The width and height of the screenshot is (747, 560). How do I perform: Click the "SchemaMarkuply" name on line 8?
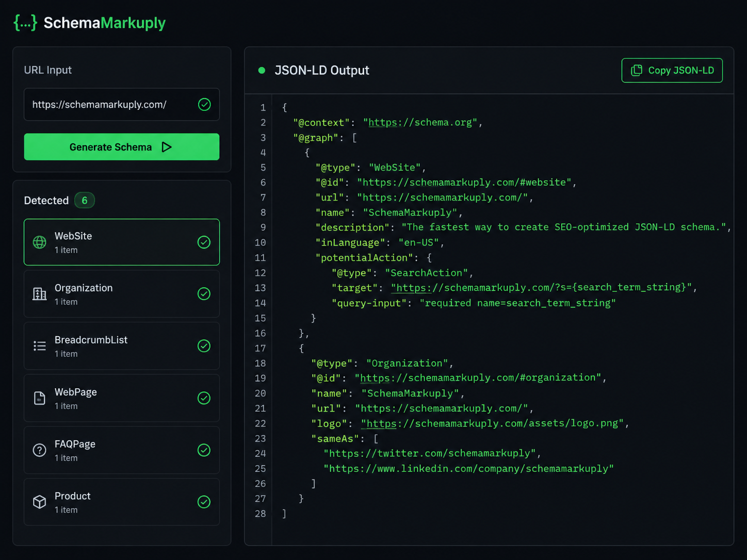[410, 212]
